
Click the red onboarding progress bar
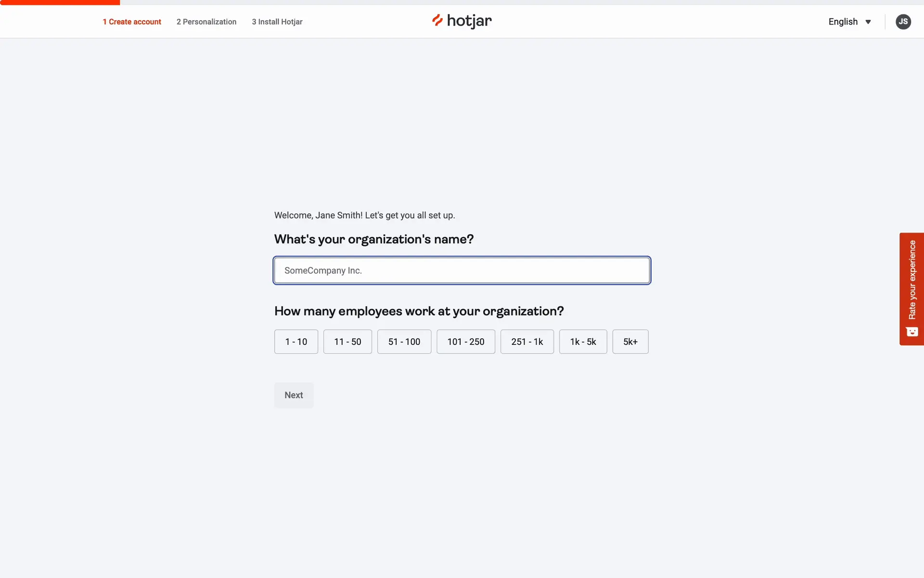coord(60,2)
